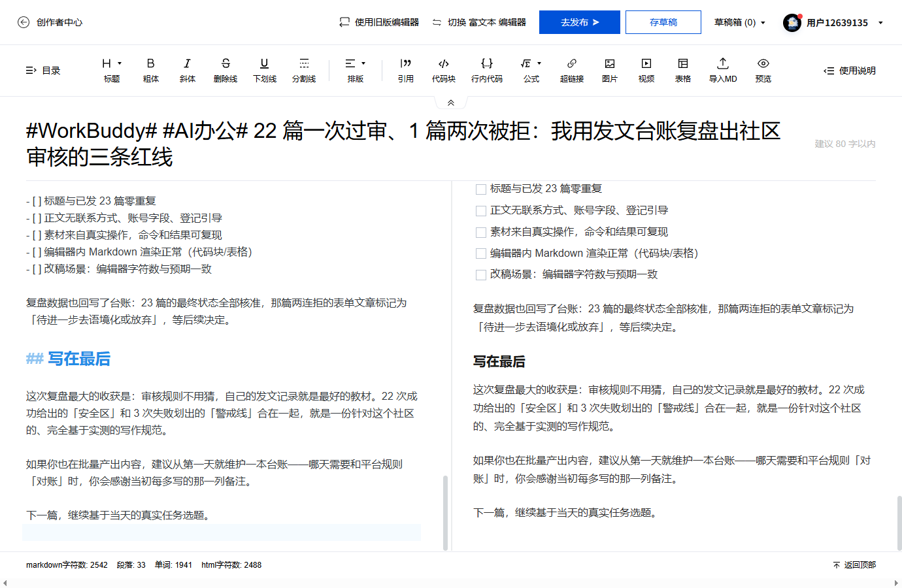The height and width of the screenshot is (588, 902).
Task: Apply 斜体 italic formatting
Action: point(188,71)
